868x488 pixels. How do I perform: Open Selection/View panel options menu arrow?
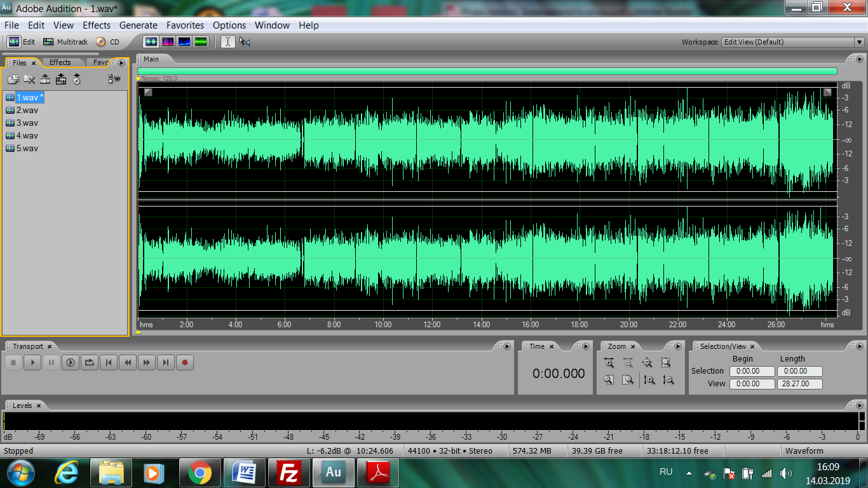click(x=860, y=346)
